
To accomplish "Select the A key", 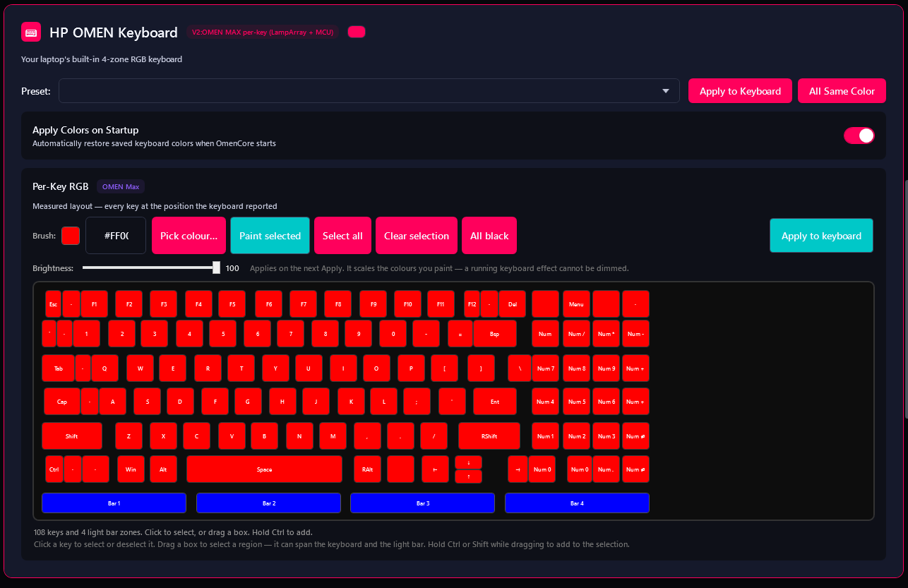I will pyautogui.click(x=112, y=402).
